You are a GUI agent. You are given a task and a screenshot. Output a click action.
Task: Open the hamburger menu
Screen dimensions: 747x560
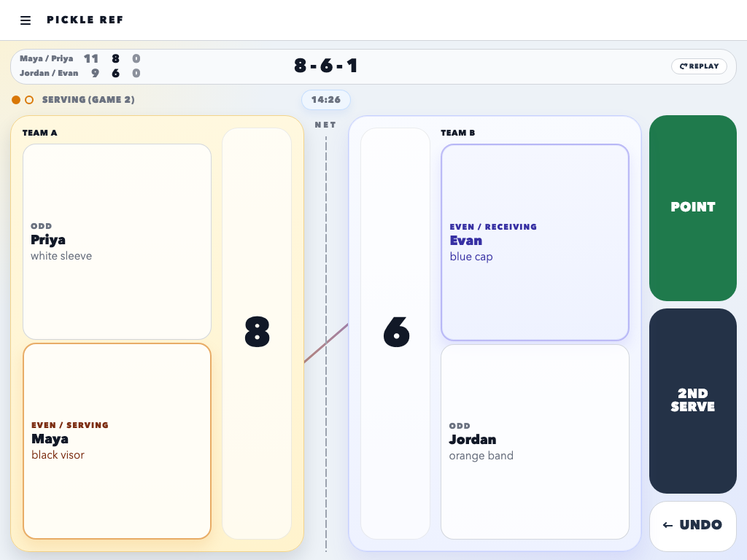(26, 20)
